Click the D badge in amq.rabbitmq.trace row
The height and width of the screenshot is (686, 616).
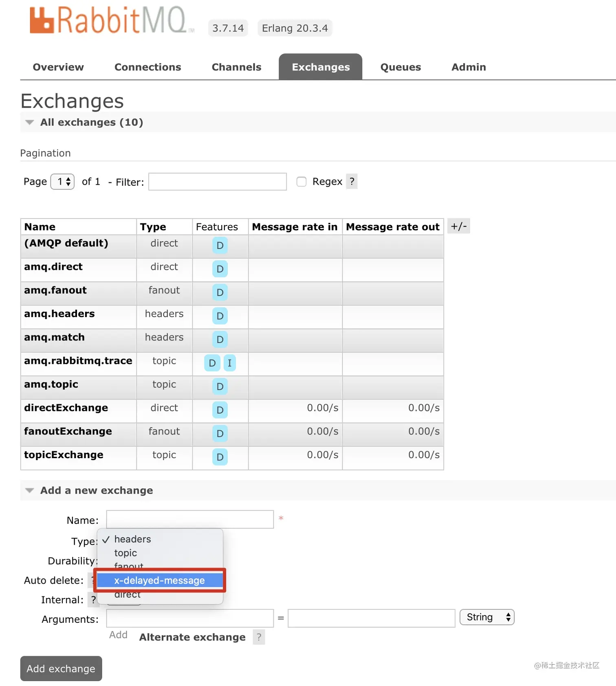212,363
